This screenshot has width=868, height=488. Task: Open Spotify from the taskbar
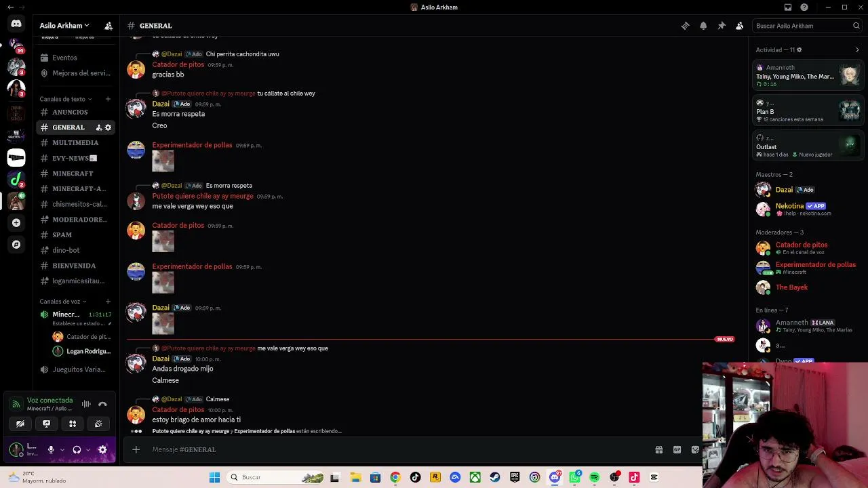click(x=595, y=477)
